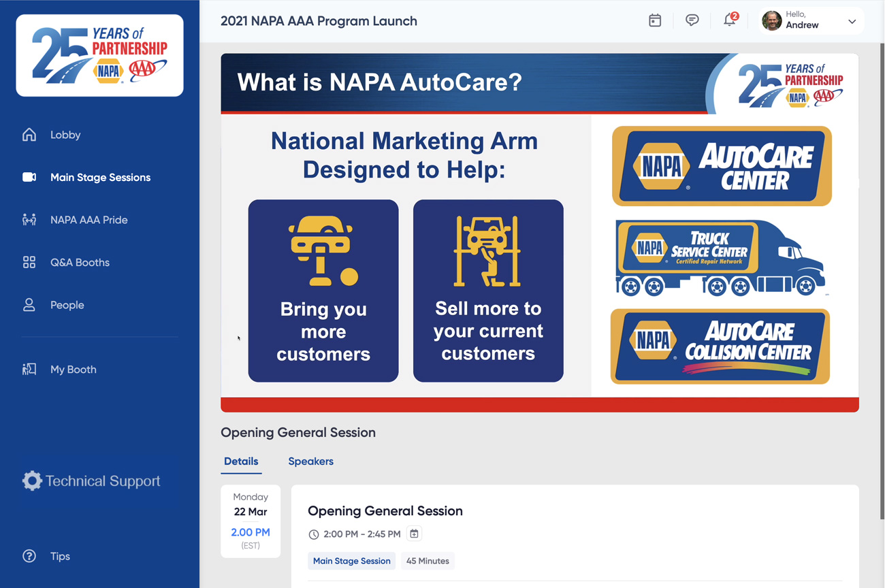Open notifications bell with 2 alerts
The height and width of the screenshot is (588, 885).
(729, 20)
